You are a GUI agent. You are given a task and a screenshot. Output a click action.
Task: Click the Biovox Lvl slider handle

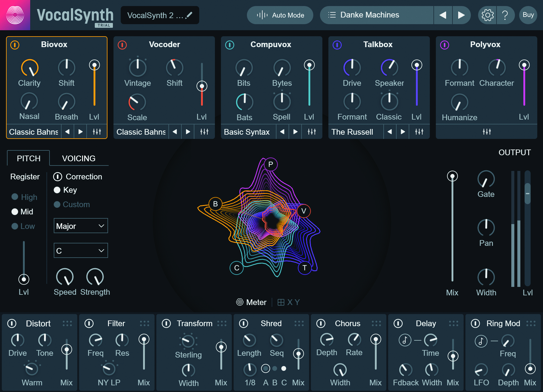click(x=94, y=65)
